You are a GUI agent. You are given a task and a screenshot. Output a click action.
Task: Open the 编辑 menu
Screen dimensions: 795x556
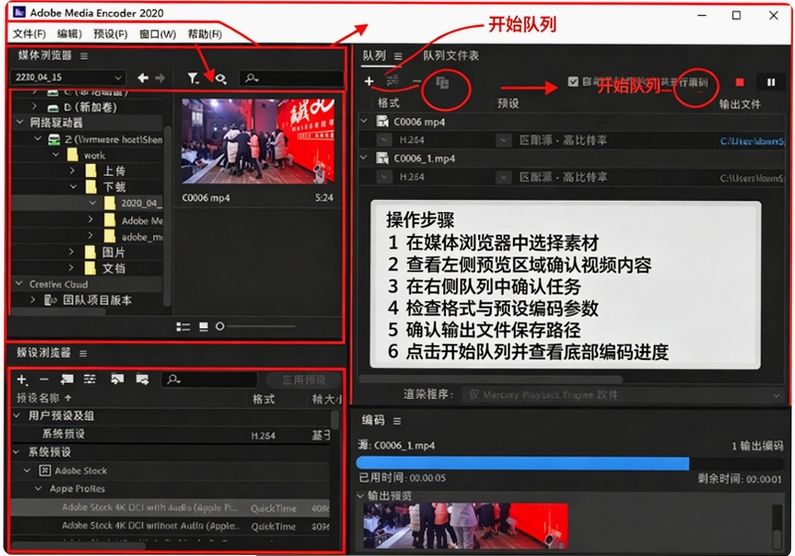coord(69,34)
